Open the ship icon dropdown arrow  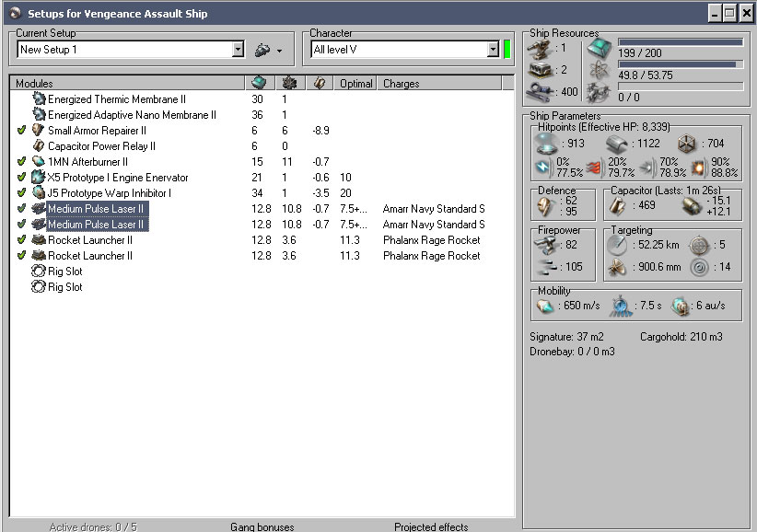279,51
